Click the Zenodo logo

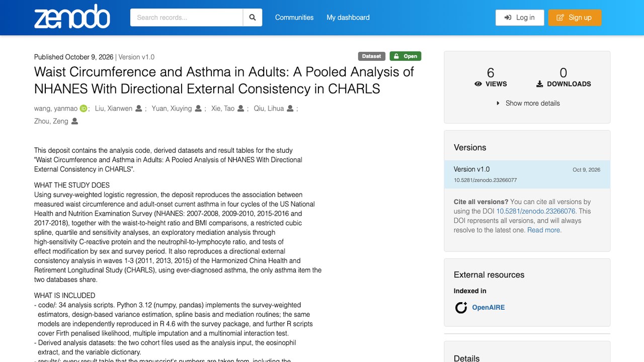(72, 17)
